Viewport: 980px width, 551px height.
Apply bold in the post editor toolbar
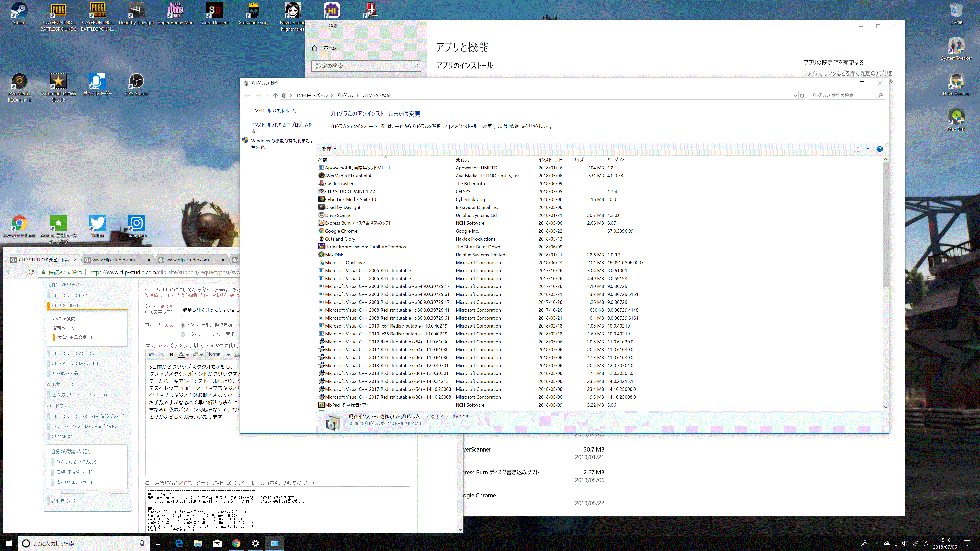pyautogui.click(x=171, y=354)
